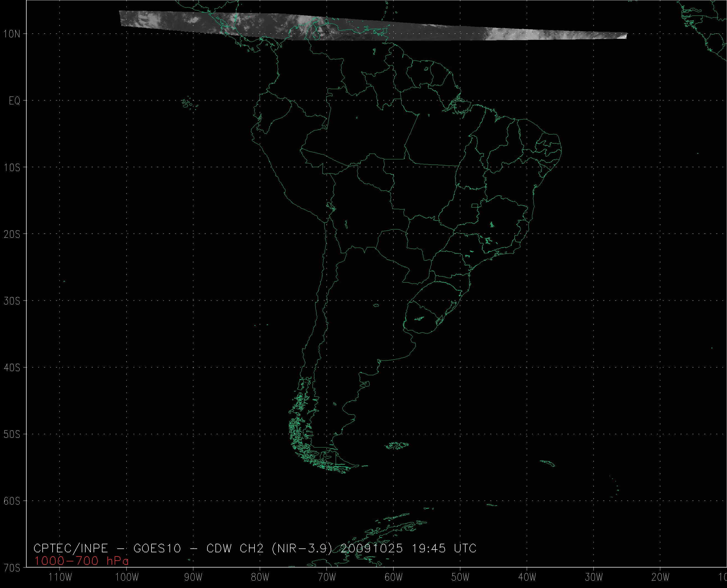Click the Falkland Islands outline
Screen dimensions: 727x588
point(397,445)
